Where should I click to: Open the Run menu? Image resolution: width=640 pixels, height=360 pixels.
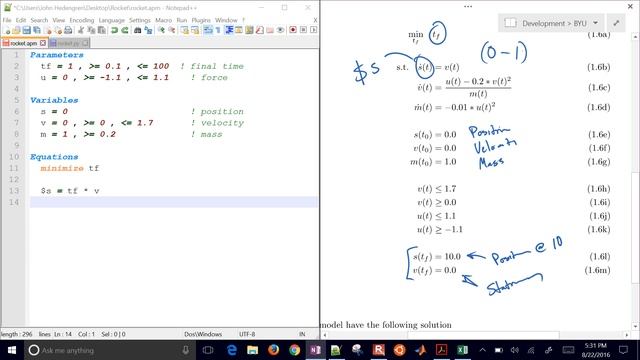pos(182,20)
